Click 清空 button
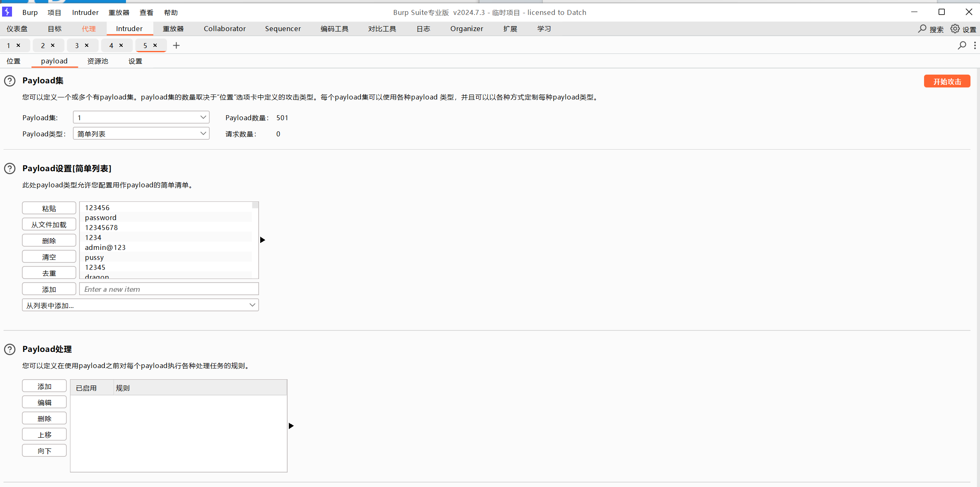Viewport: 980px width, 487px height. click(49, 257)
